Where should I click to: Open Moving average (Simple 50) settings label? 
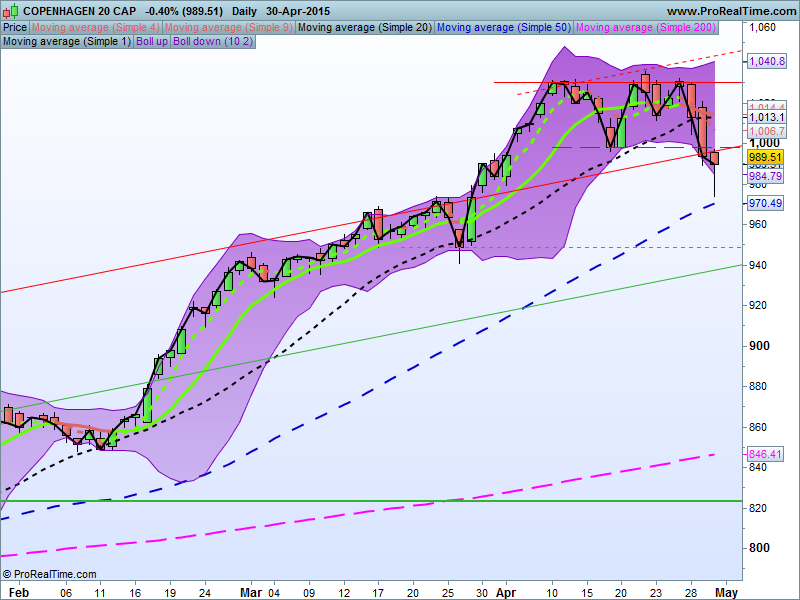coord(504,28)
